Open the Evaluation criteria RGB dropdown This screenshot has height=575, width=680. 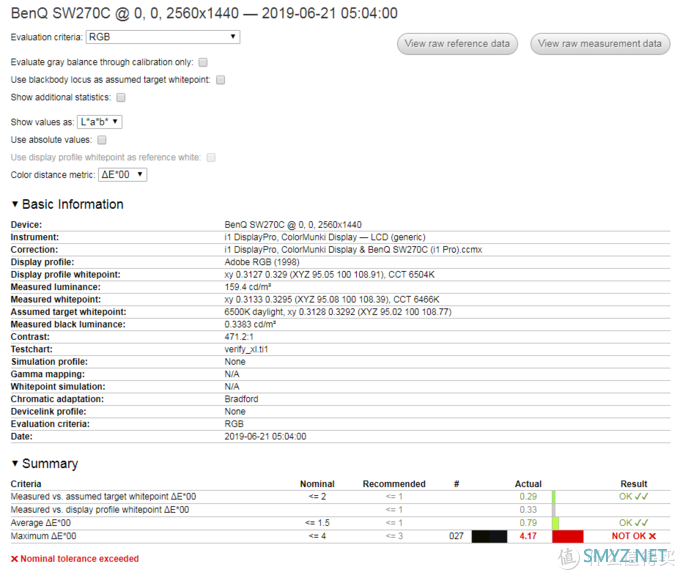tap(163, 37)
